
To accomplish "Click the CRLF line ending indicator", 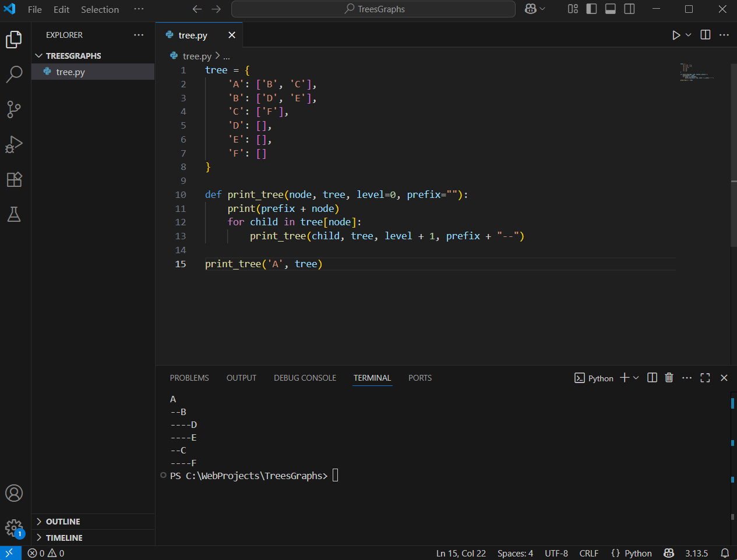I will [x=588, y=553].
